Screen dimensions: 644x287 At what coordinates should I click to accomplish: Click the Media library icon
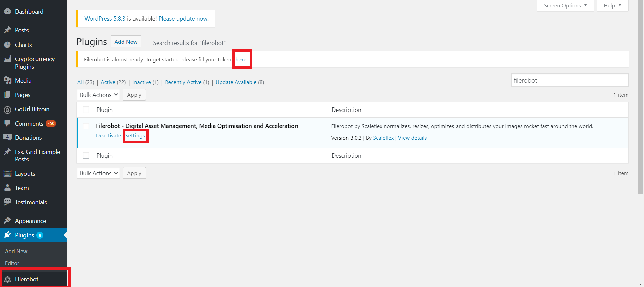[x=7, y=80]
